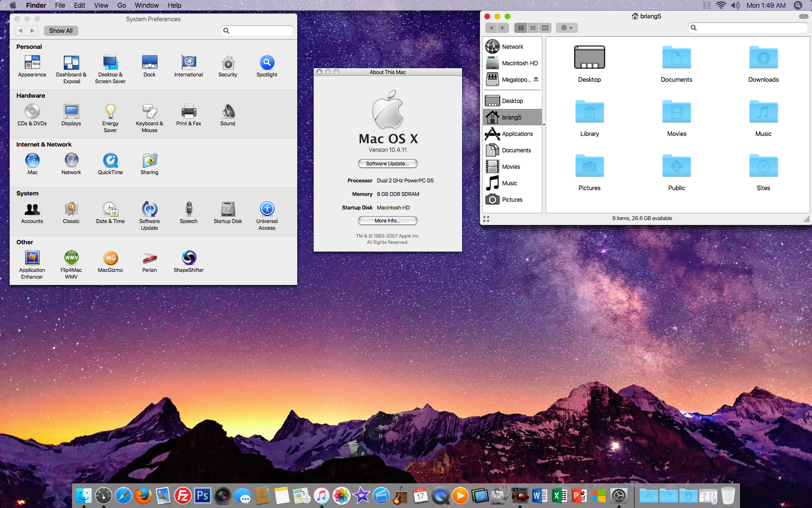Screen dimensions: 812x508
Task: Open the View menu
Action: (x=101, y=5)
